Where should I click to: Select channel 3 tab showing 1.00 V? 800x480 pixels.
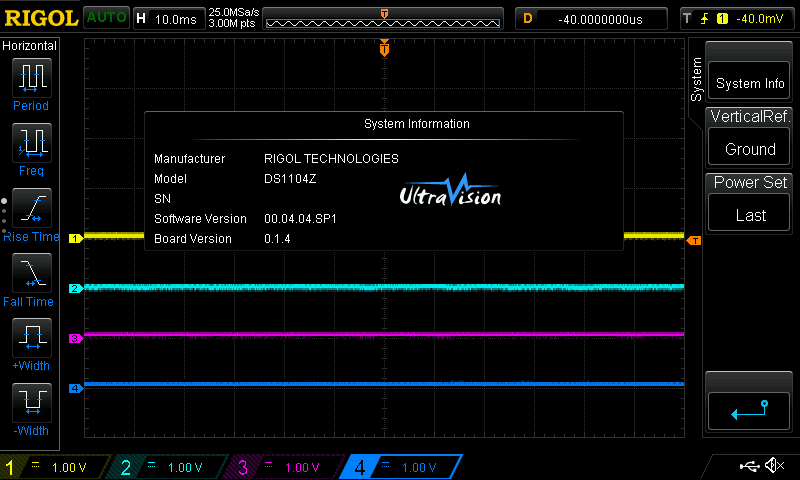pos(286,467)
